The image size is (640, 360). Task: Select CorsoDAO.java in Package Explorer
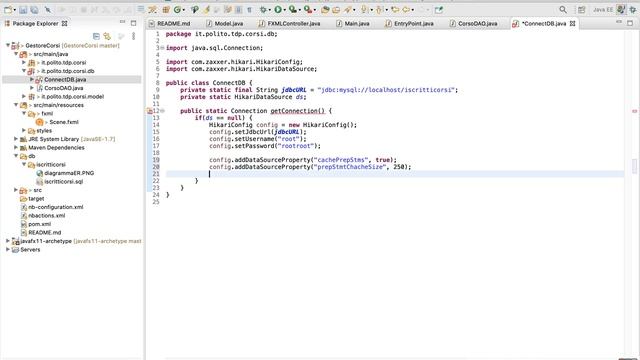coord(64,88)
